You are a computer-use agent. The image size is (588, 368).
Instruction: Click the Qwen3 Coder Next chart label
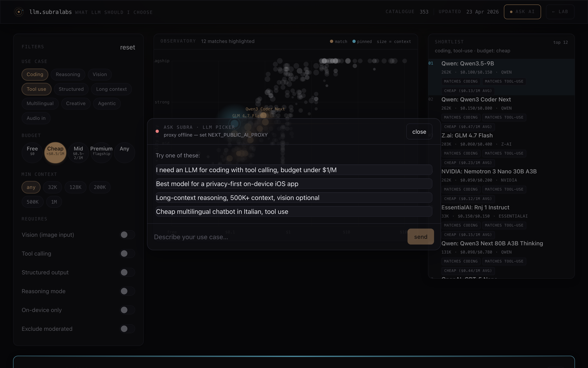[x=265, y=109]
